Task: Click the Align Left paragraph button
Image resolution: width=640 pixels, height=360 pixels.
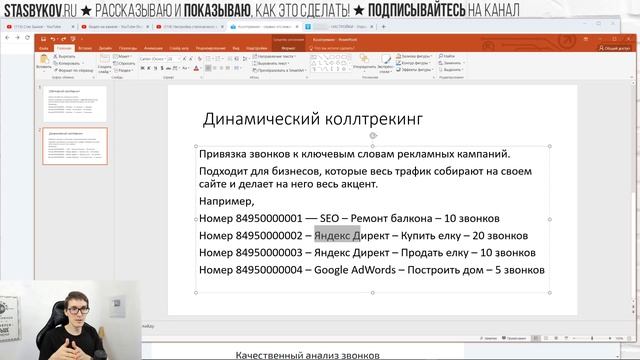Action: click(x=208, y=68)
